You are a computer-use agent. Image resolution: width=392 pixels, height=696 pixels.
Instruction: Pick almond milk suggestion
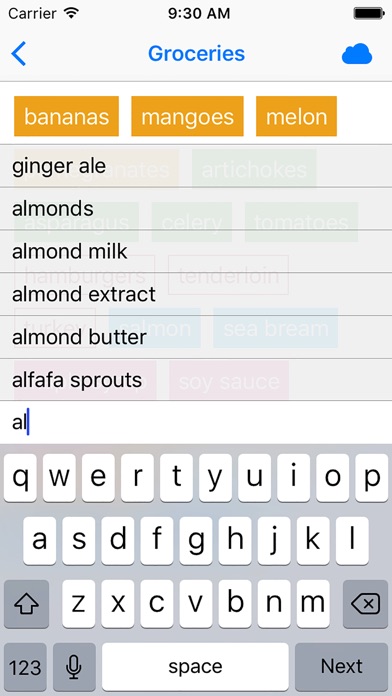(196, 252)
